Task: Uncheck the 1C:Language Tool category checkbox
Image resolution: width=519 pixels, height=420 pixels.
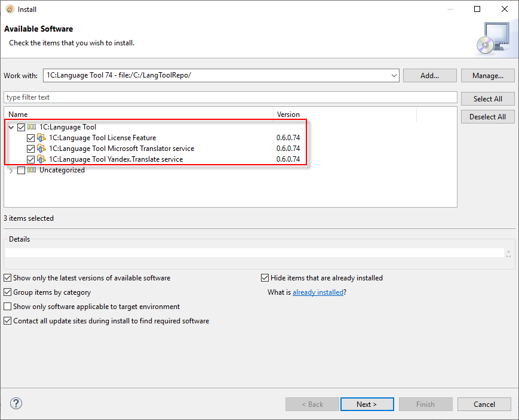Action: pyautogui.click(x=22, y=127)
